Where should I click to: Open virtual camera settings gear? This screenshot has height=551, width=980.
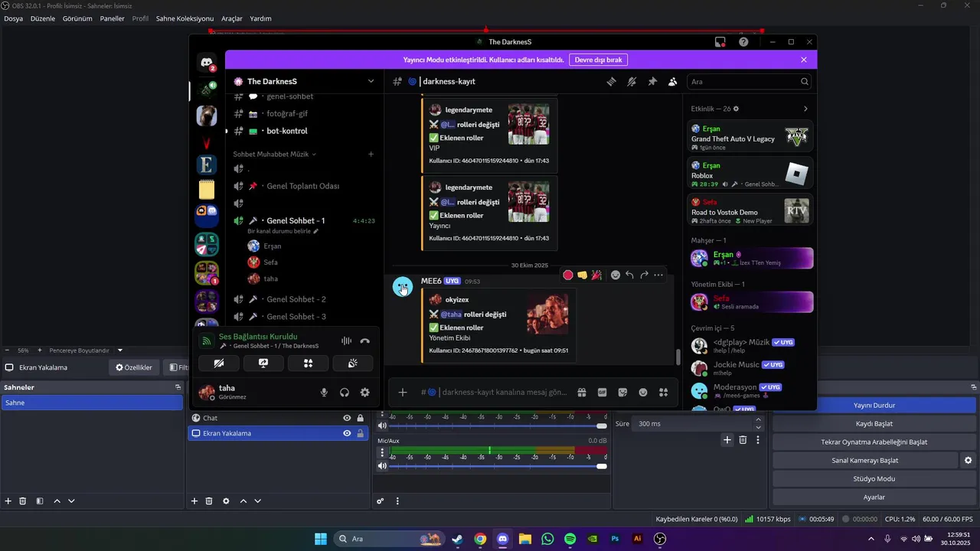(x=968, y=461)
